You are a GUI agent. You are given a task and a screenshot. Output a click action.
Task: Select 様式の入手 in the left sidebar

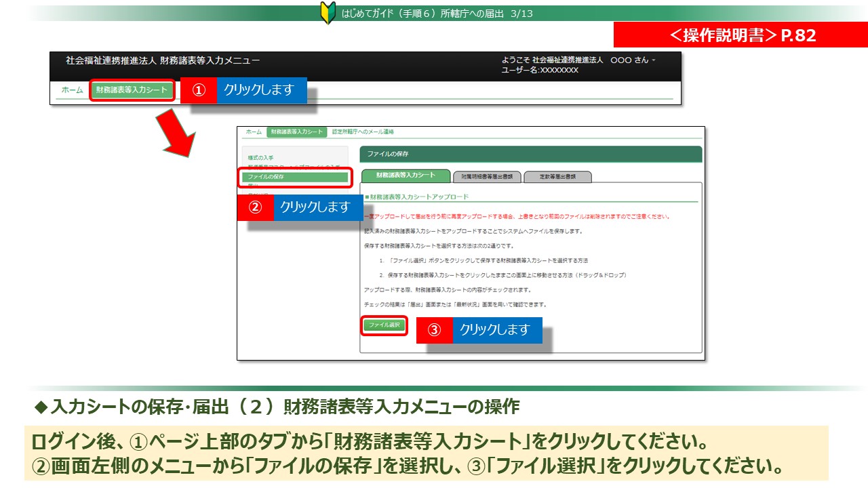[261, 157]
